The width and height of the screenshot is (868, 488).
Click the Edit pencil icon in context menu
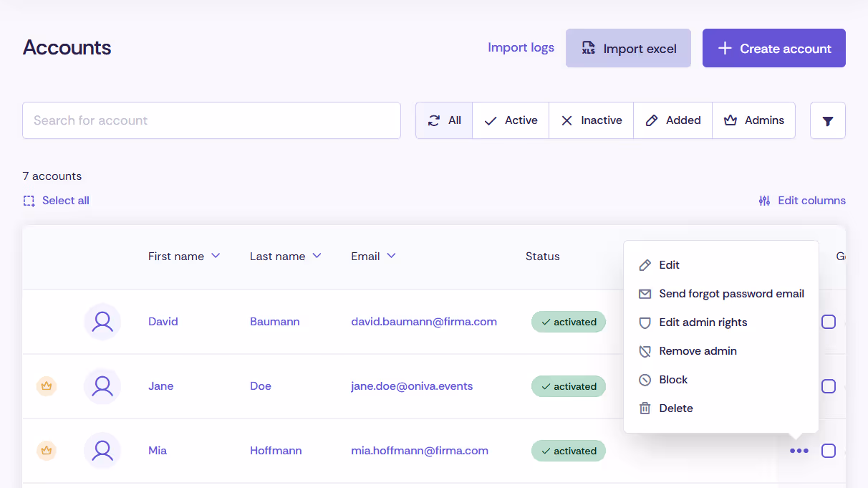pyautogui.click(x=645, y=264)
